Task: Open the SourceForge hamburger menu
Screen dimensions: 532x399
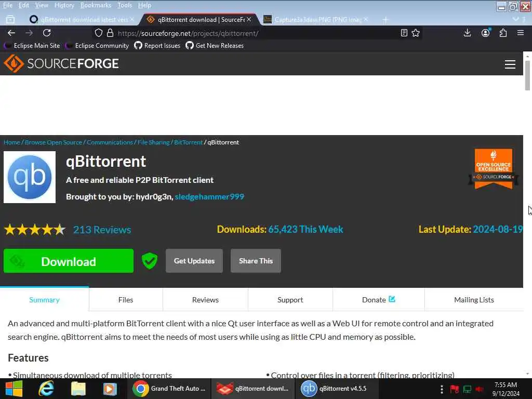Action: point(510,64)
